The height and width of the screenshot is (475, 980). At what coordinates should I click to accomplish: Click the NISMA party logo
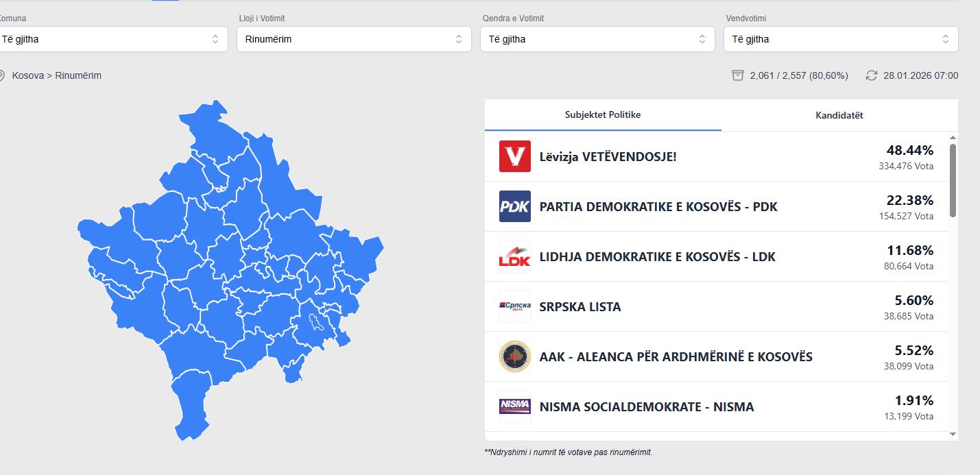point(514,406)
